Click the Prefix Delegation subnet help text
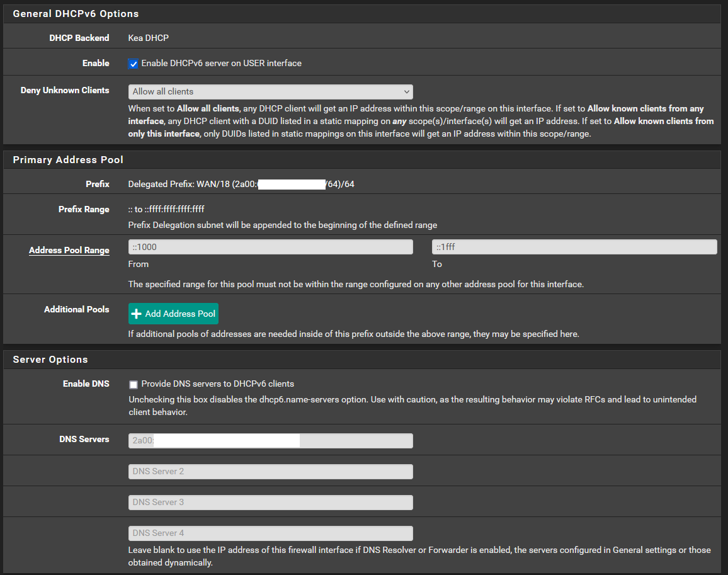The width and height of the screenshot is (728, 575). (283, 225)
